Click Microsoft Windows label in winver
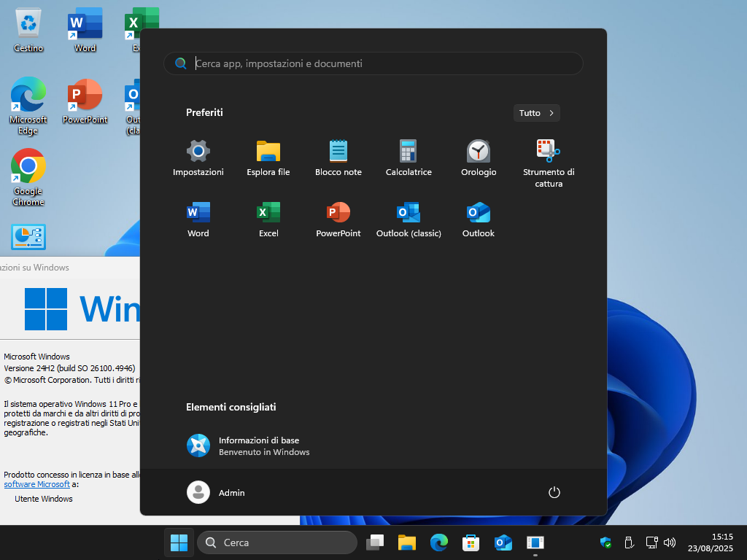The width and height of the screenshot is (747, 560). coord(36,357)
